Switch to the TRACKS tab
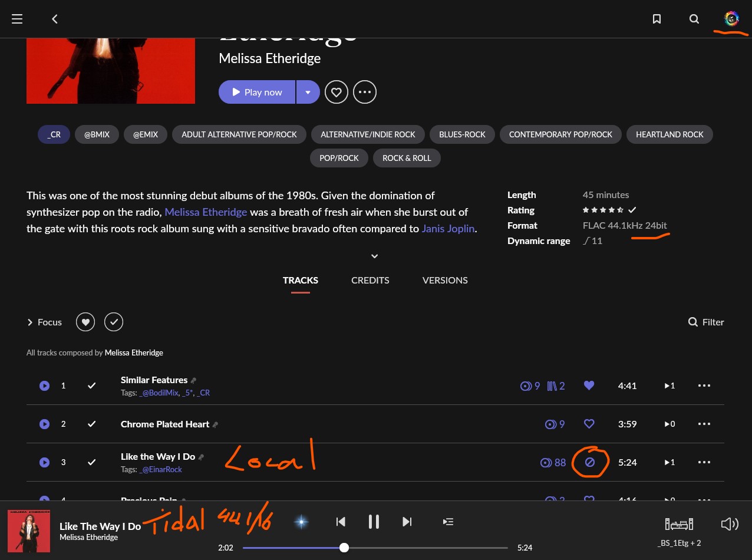The height and width of the screenshot is (560, 752). (x=301, y=281)
